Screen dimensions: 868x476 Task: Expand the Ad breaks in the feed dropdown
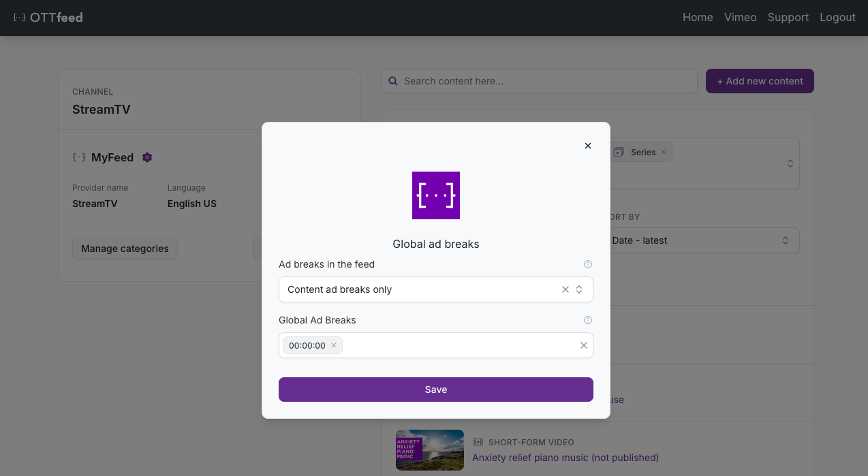pos(579,289)
